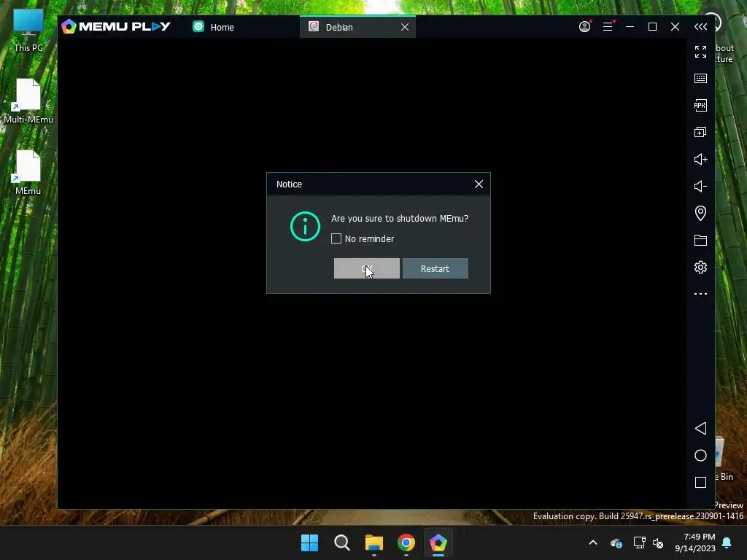Open the MEmu hamburger menu
Screen dimensions: 747x560
tap(608, 27)
